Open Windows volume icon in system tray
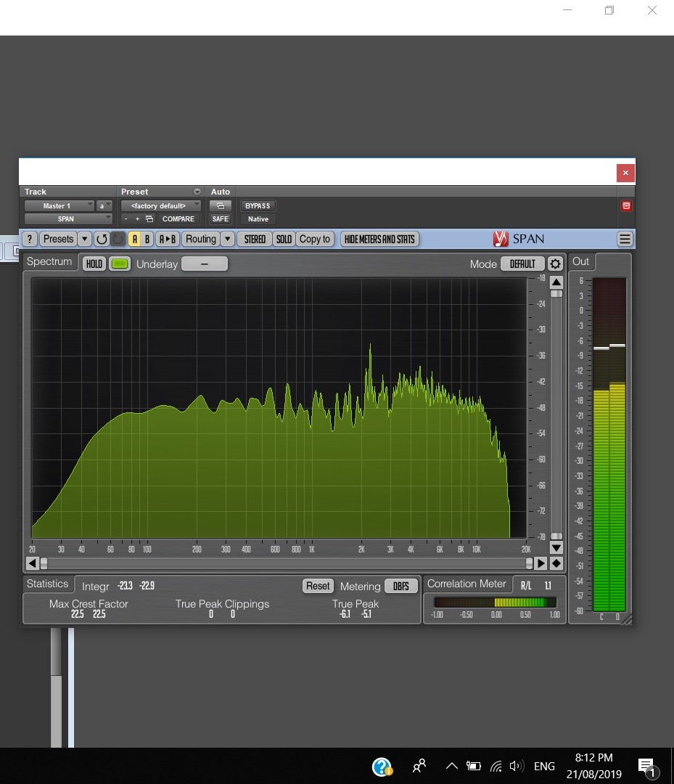674x784 pixels. [516, 766]
